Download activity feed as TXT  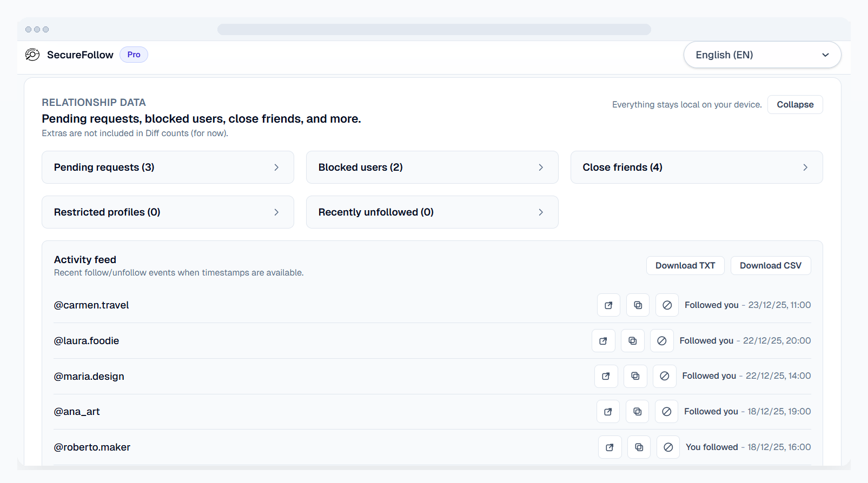(x=685, y=266)
